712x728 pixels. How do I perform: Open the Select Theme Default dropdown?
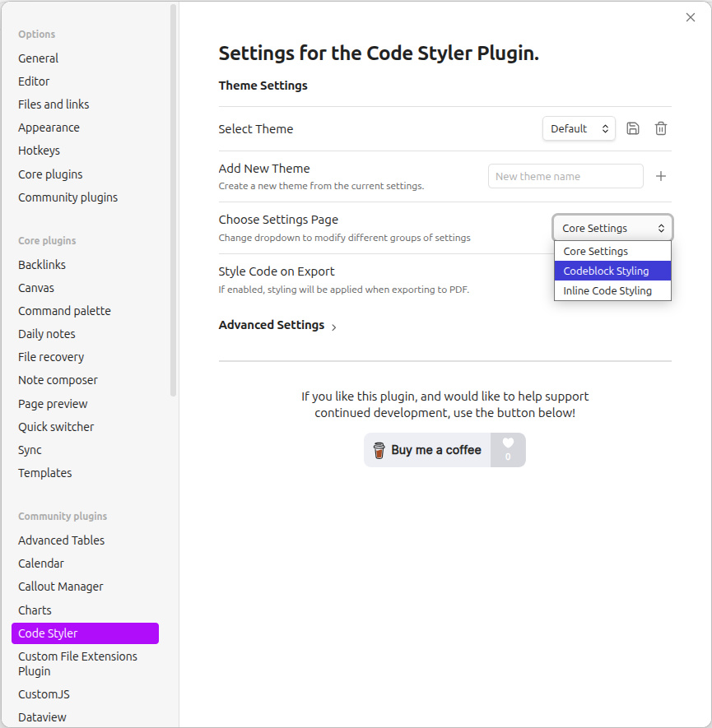coord(579,128)
